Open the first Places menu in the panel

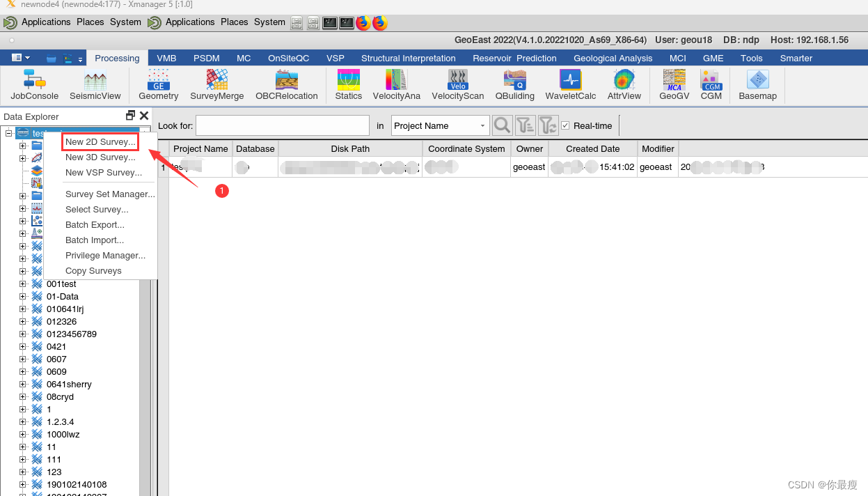click(x=90, y=22)
